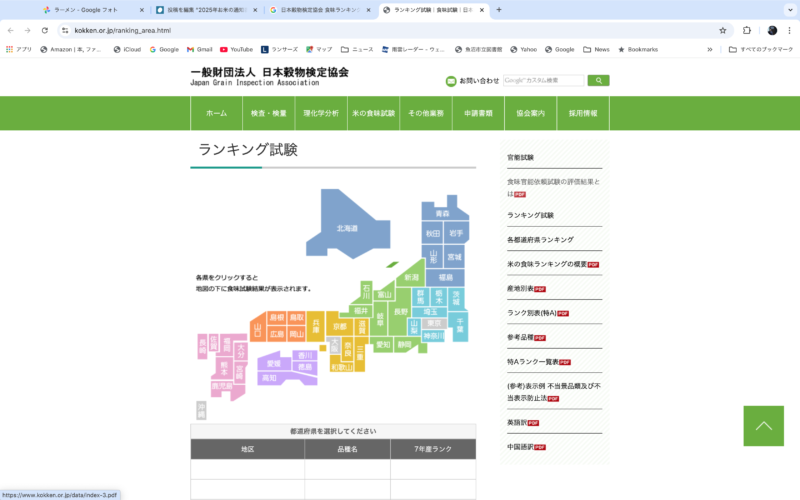Click the Google custom search field
This screenshot has width=800, height=500.
tap(543, 80)
